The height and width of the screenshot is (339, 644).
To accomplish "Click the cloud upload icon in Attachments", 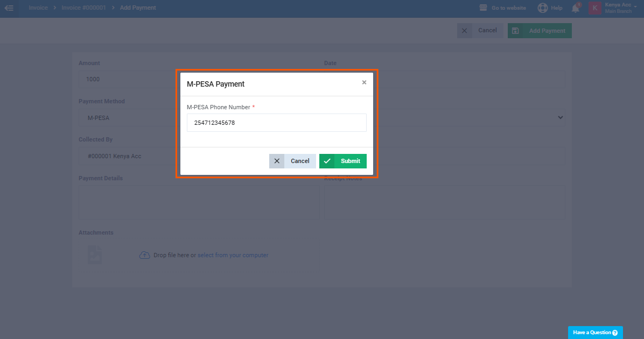I will click(144, 255).
